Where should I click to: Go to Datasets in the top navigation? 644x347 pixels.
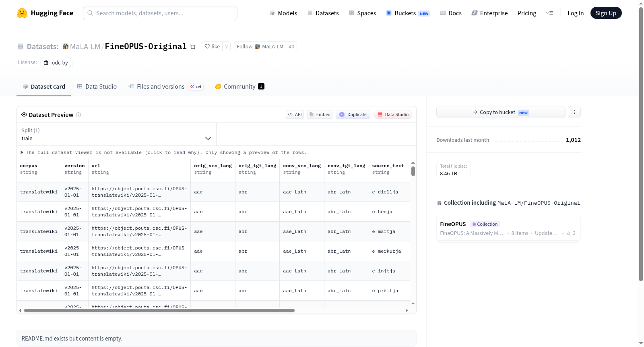(323, 13)
